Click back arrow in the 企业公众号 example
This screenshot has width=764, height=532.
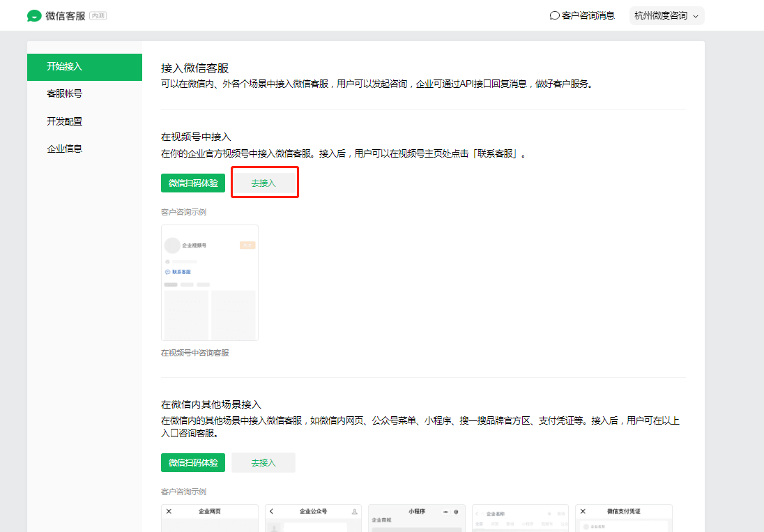pos(271,512)
